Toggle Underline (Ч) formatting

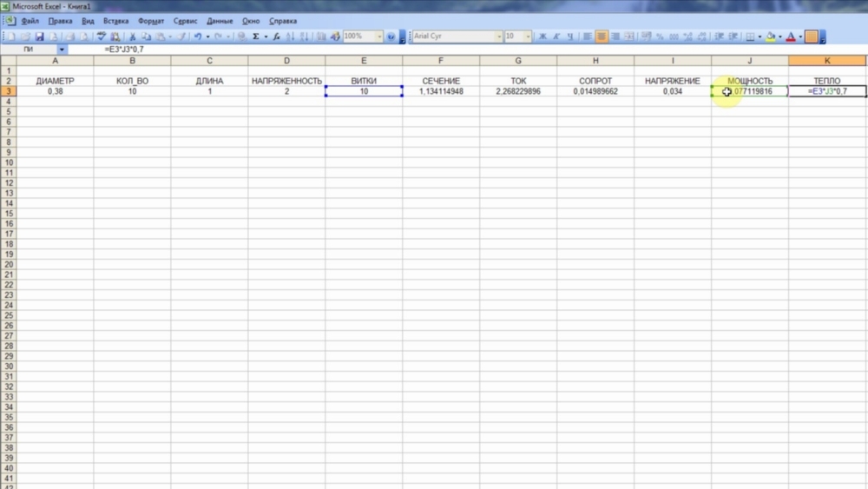pyautogui.click(x=569, y=36)
